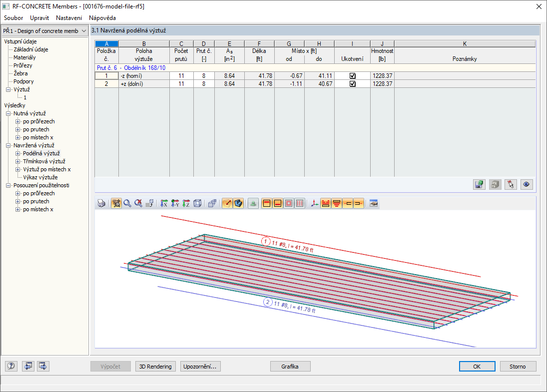Image resolution: width=547 pixels, height=392 pixels.
Task: Select the zoom magnifier tool
Action: pyautogui.click(x=127, y=203)
